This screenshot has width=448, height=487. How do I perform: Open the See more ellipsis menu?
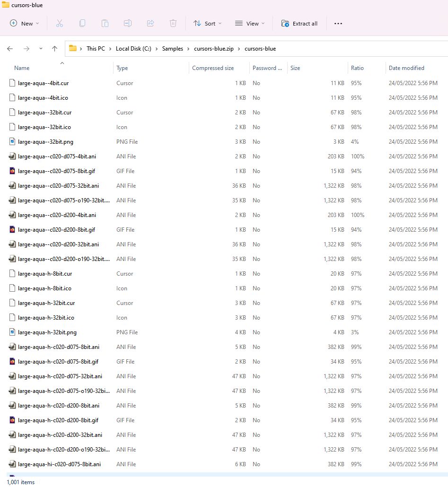(x=338, y=23)
